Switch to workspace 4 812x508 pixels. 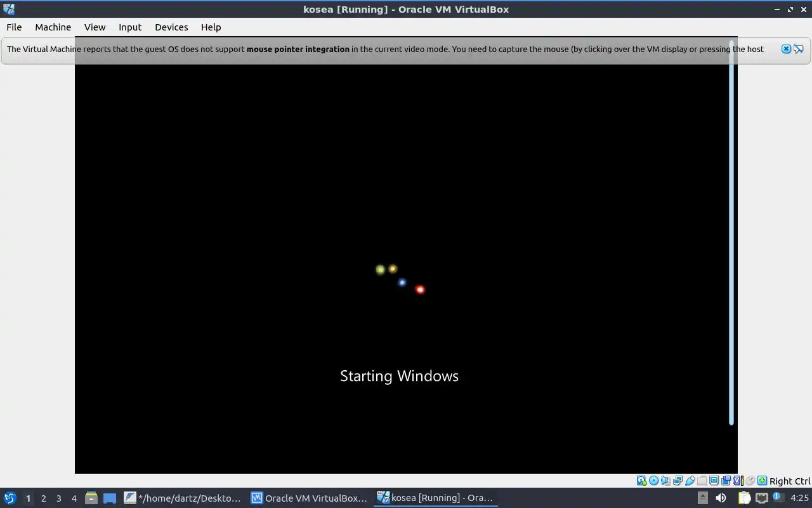[74, 498]
